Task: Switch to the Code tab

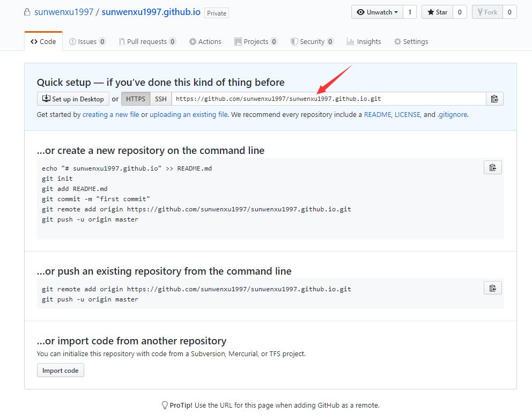Action: 43,41
